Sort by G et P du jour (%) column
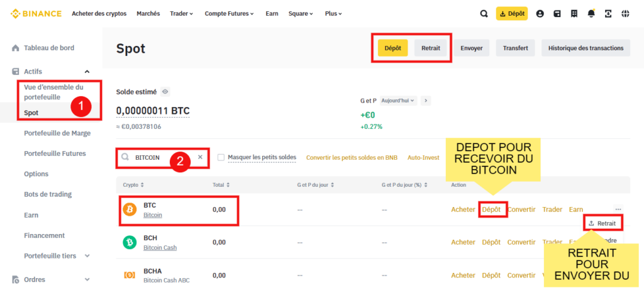The height and width of the screenshot is (290, 644). pyautogui.click(x=404, y=185)
